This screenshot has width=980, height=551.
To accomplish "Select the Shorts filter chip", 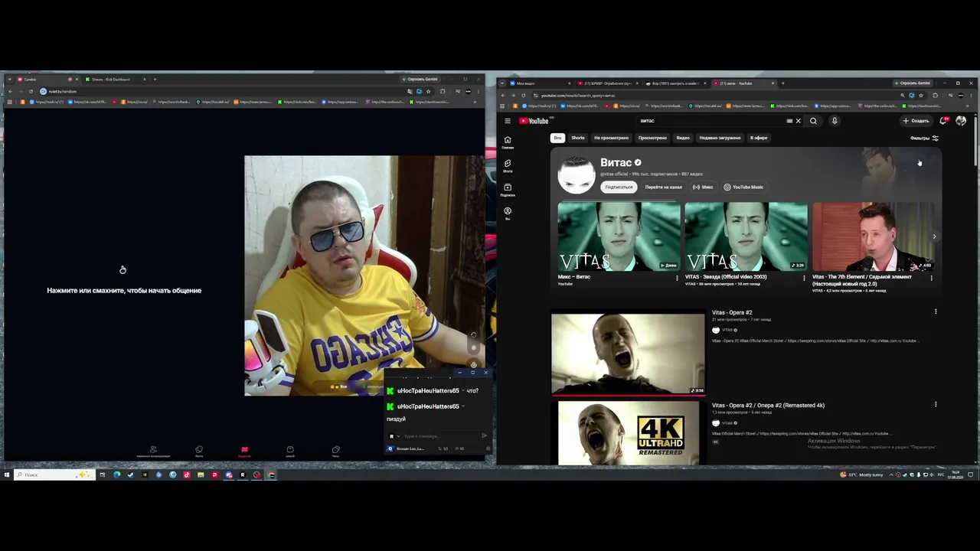I will tap(578, 138).
